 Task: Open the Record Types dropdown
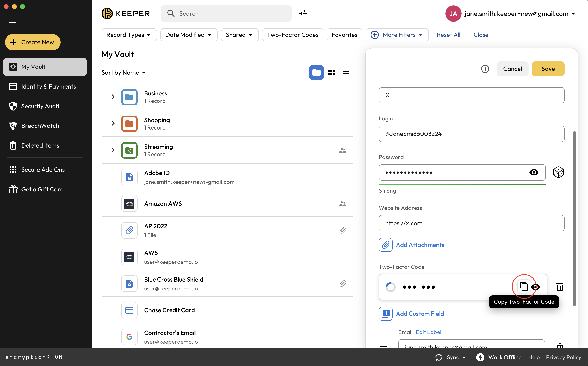click(x=129, y=35)
